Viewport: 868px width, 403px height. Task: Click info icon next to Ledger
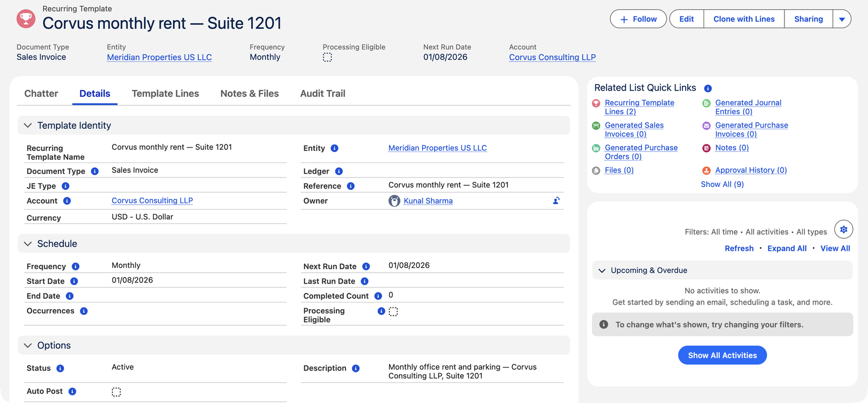point(339,171)
